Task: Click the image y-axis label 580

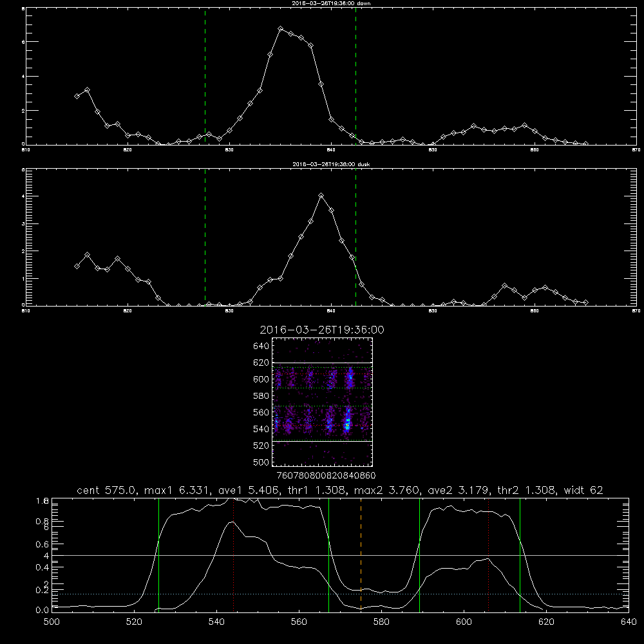Action: tap(261, 396)
